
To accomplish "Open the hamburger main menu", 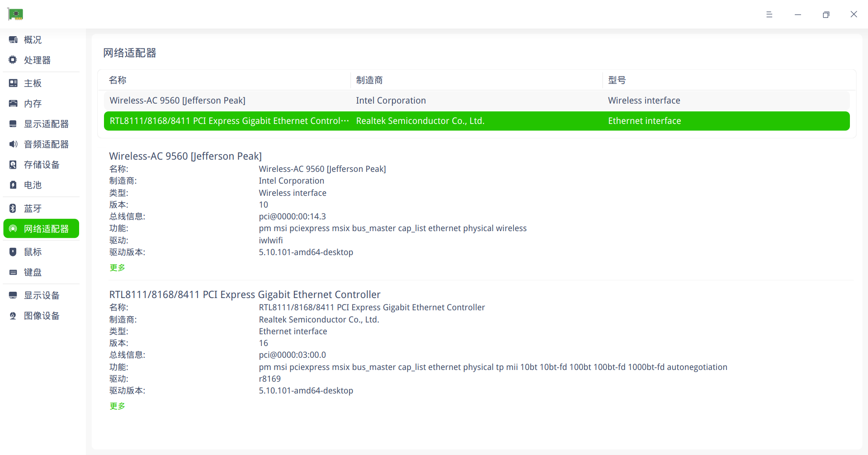I will (x=769, y=14).
